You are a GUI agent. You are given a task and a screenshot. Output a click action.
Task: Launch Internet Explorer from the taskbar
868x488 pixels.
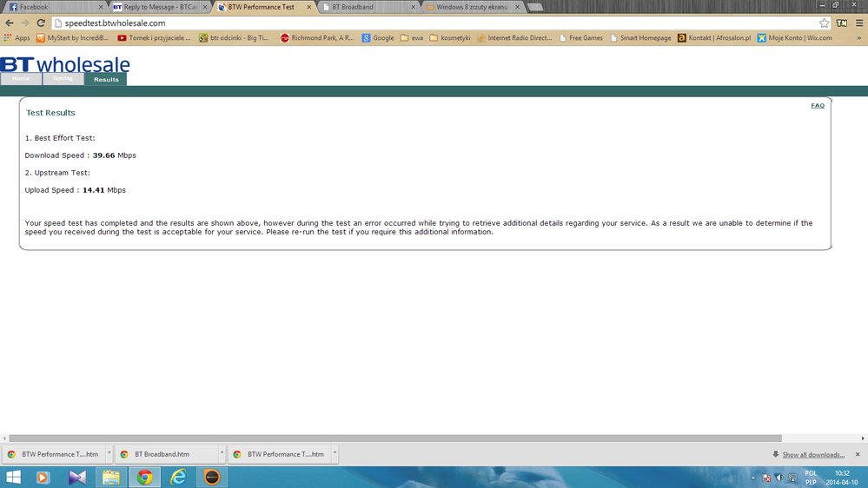[x=178, y=477]
